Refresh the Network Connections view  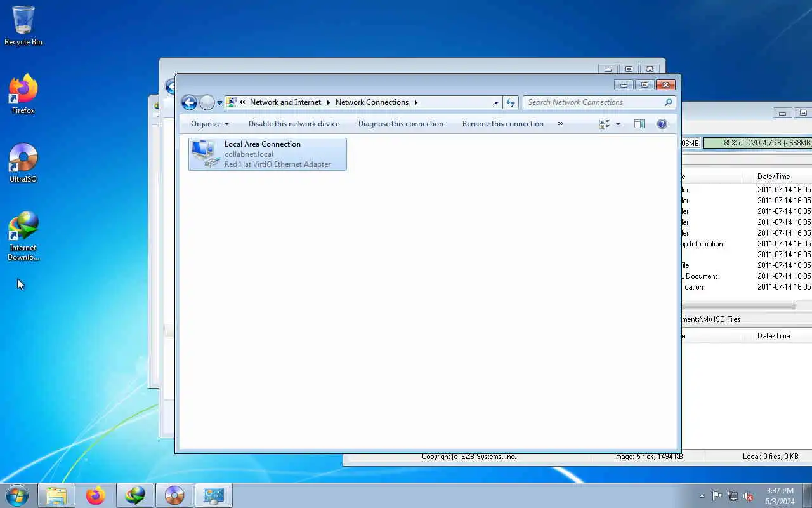tap(511, 102)
